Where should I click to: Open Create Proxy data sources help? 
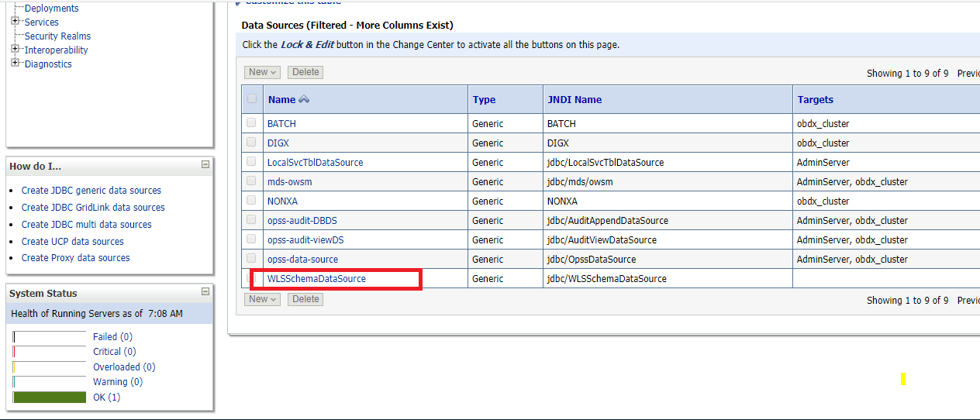click(76, 258)
